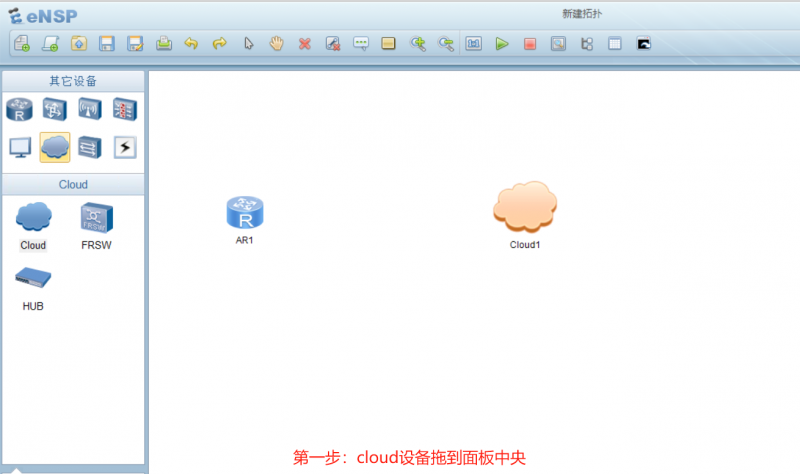This screenshot has height=474, width=800.
Task: Select the yellow rectangle shape tool
Action: pos(388,44)
